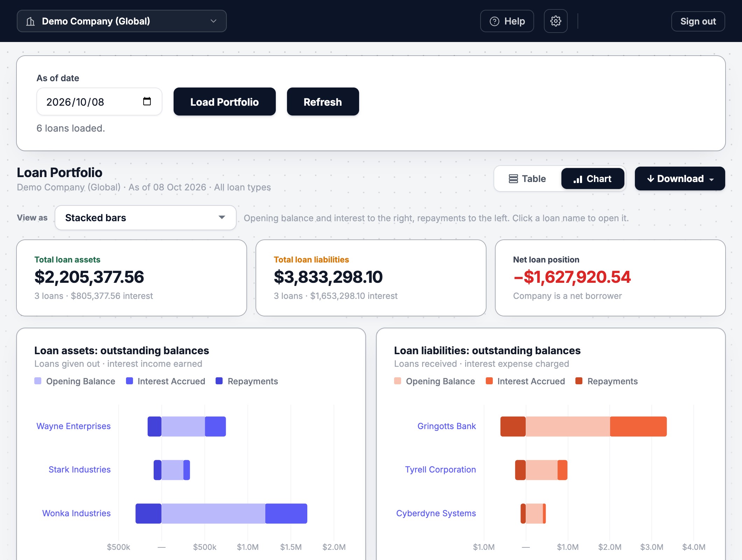742x560 pixels.
Task: Click the As of date input field
Action: point(99,101)
